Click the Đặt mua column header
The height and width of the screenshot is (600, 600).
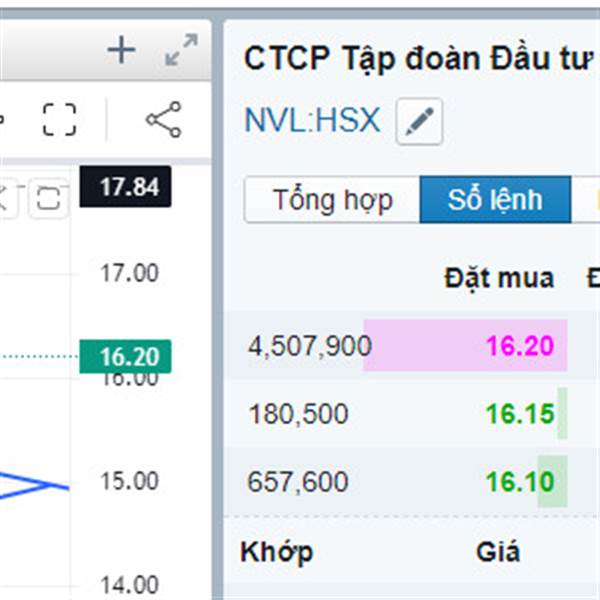click(x=499, y=278)
